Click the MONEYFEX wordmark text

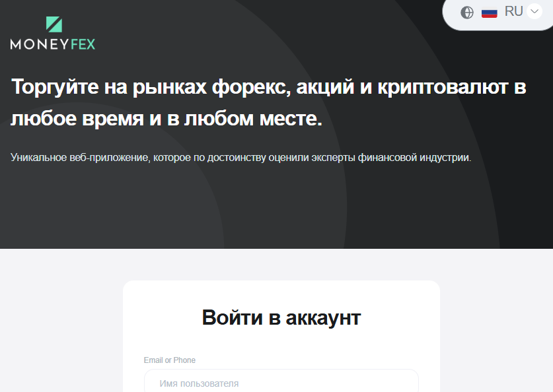point(53,44)
